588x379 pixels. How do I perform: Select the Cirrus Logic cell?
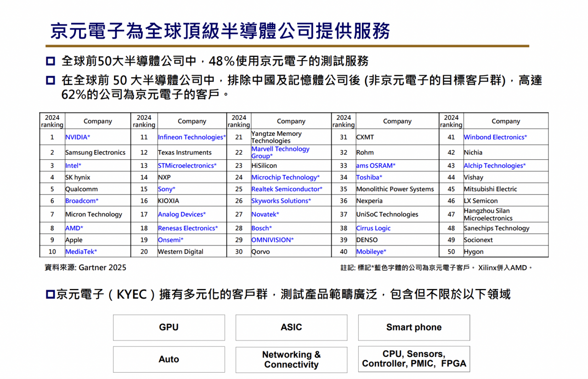point(397,228)
